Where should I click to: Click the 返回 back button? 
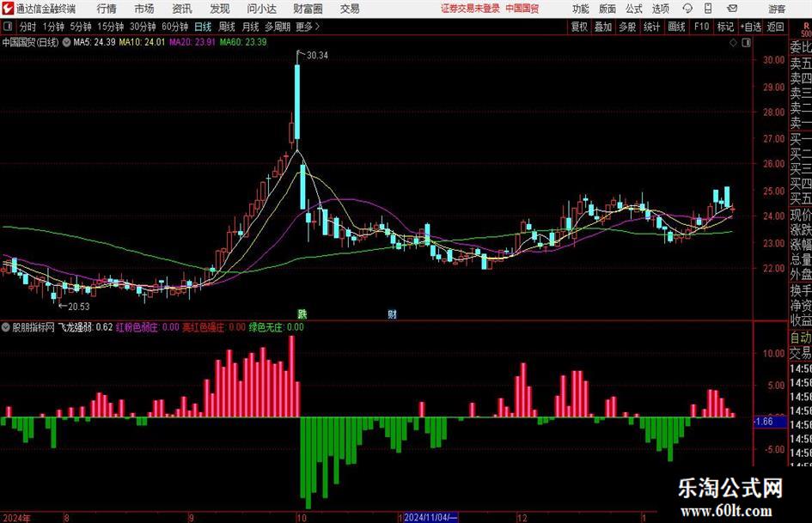tap(775, 27)
